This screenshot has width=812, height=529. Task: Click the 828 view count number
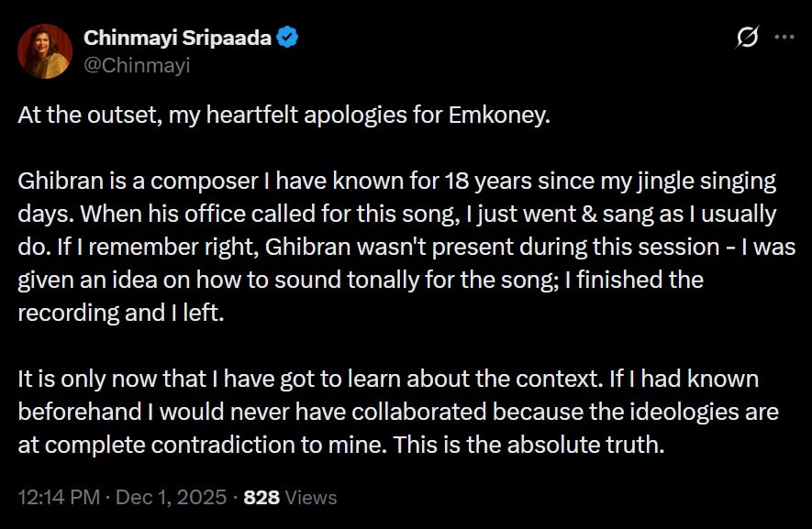pos(261,498)
